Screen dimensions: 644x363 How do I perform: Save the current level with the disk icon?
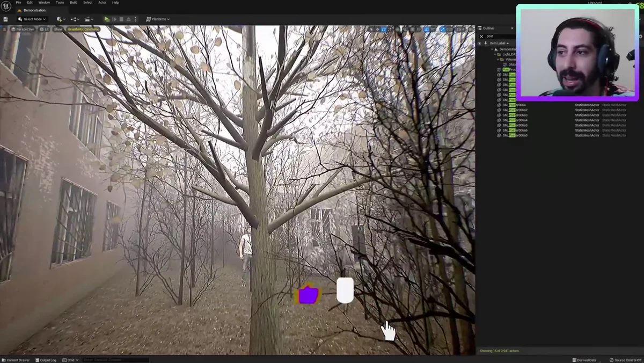(x=5, y=19)
